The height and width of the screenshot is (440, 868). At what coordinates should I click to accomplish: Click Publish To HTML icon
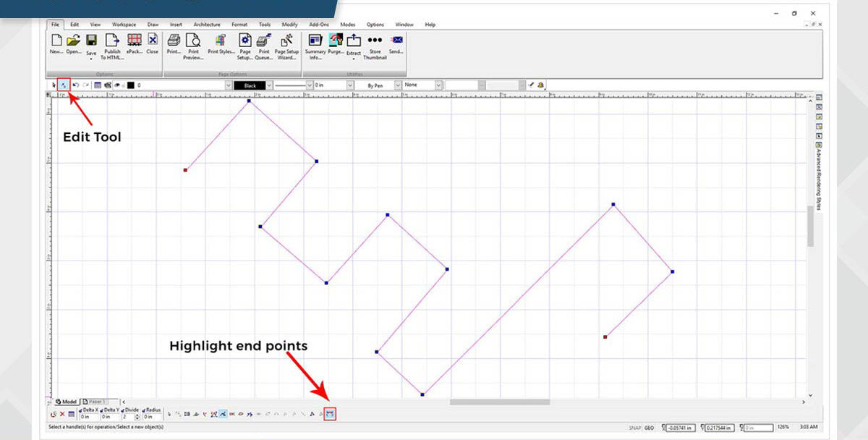pyautogui.click(x=112, y=40)
